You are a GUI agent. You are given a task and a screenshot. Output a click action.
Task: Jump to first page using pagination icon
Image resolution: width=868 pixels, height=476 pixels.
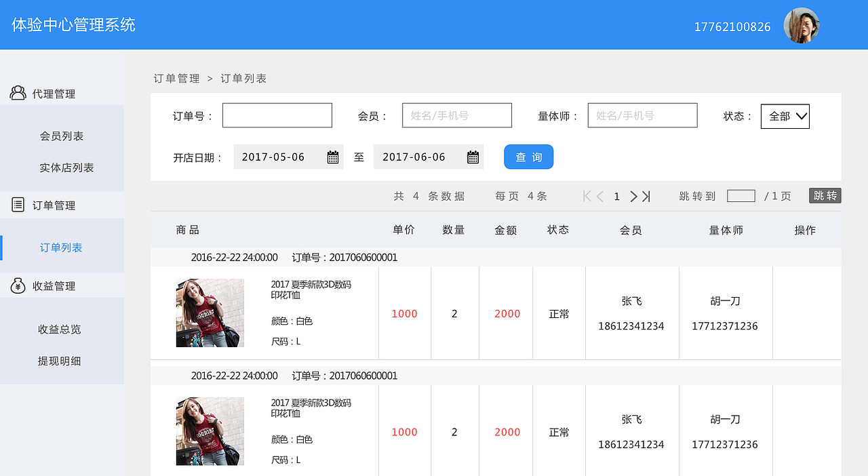click(x=586, y=196)
